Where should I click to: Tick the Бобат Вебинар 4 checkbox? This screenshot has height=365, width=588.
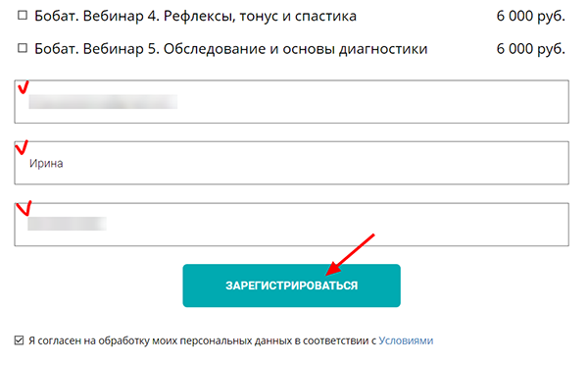tap(23, 16)
